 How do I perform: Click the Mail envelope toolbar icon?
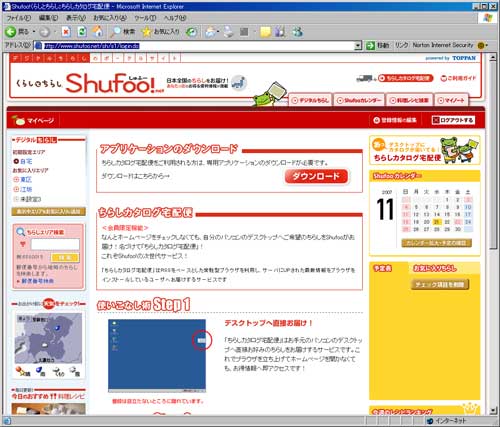210,32
